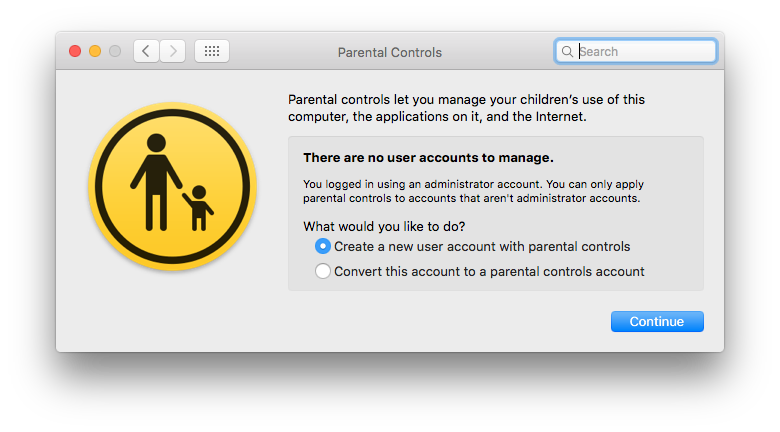This screenshot has height=432, width=780.
Task: Click the grayed-out zoom window button
Action: tap(115, 51)
